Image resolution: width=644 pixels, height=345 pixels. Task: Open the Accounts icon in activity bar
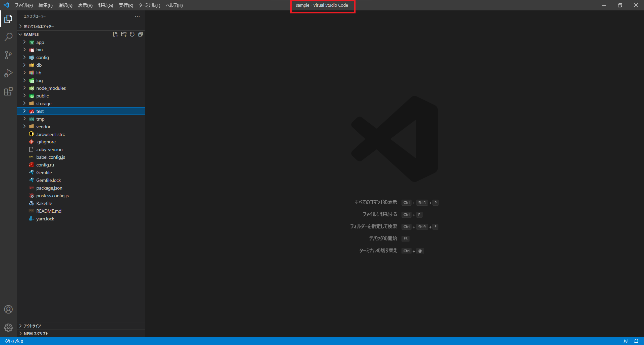(x=8, y=309)
